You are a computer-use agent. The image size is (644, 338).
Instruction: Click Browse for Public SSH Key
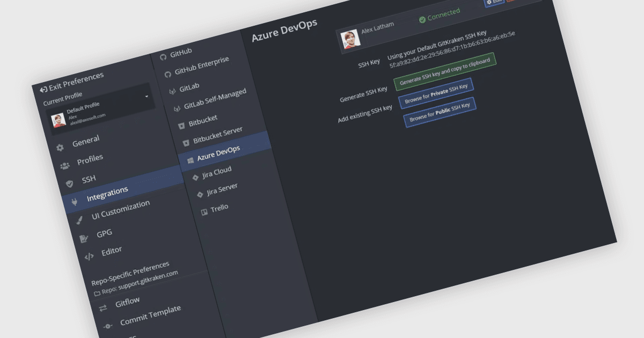[x=440, y=112]
